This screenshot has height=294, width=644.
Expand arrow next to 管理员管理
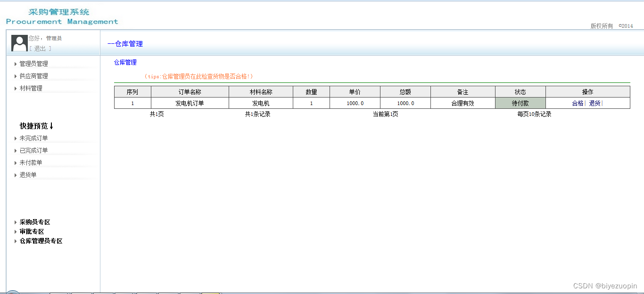pos(16,64)
